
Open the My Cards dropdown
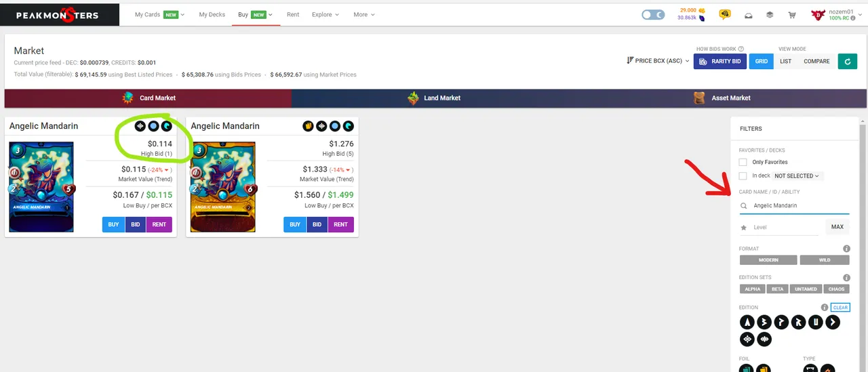[x=159, y=14]
